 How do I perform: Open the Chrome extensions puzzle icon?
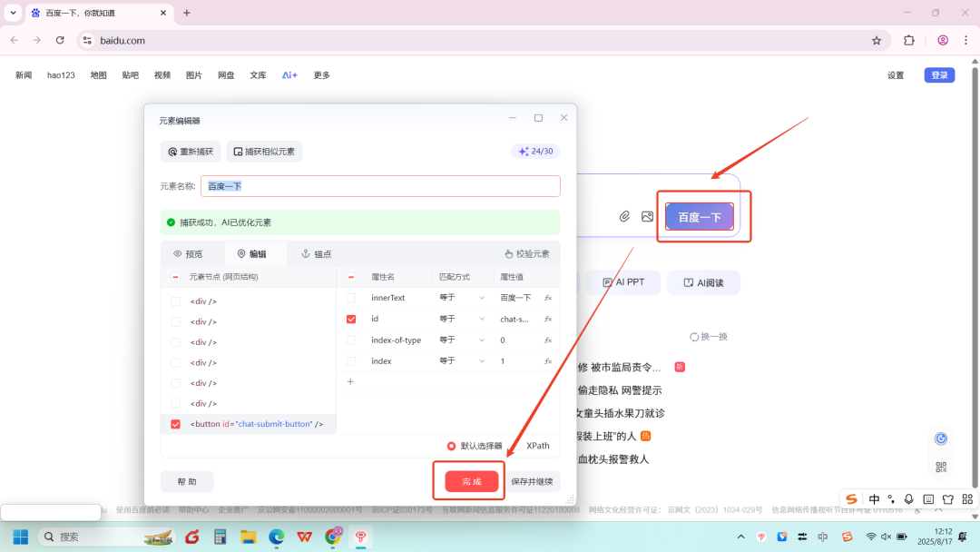tap(909, 41)
